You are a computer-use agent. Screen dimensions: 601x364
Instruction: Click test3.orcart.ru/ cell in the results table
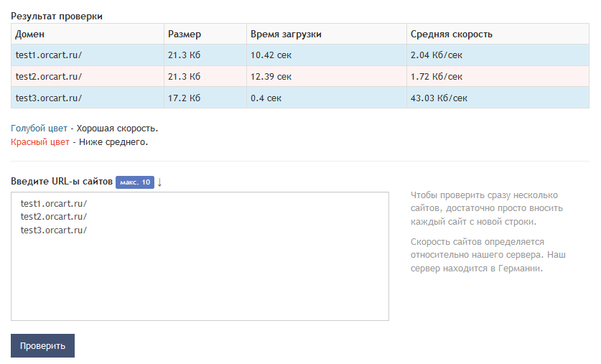[88, 98]
